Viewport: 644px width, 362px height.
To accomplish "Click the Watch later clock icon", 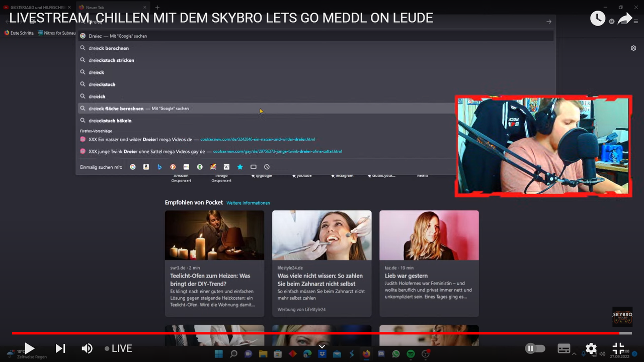I will tap(598, 19).
